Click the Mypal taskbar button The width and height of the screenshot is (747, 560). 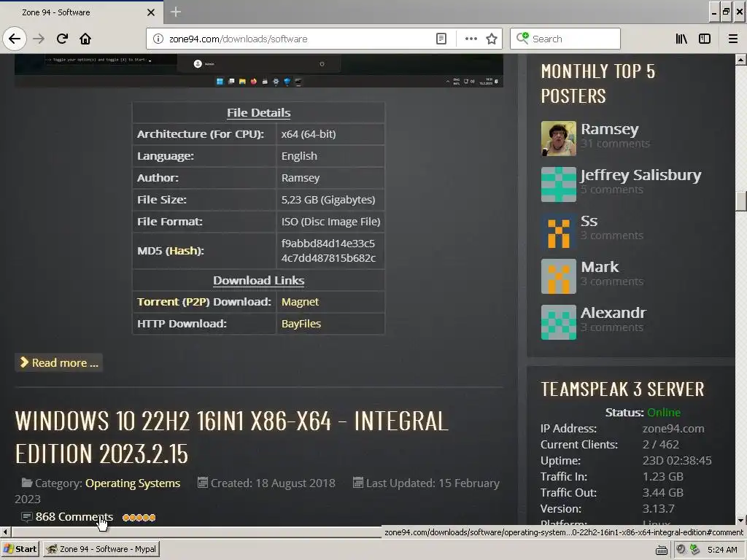(x=101, y=549)
